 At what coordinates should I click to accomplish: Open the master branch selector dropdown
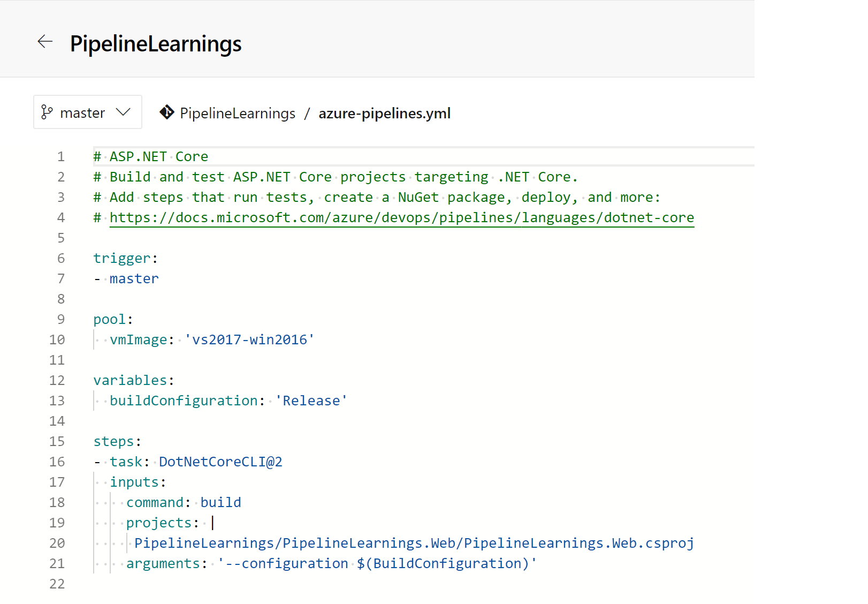point(82,112)
